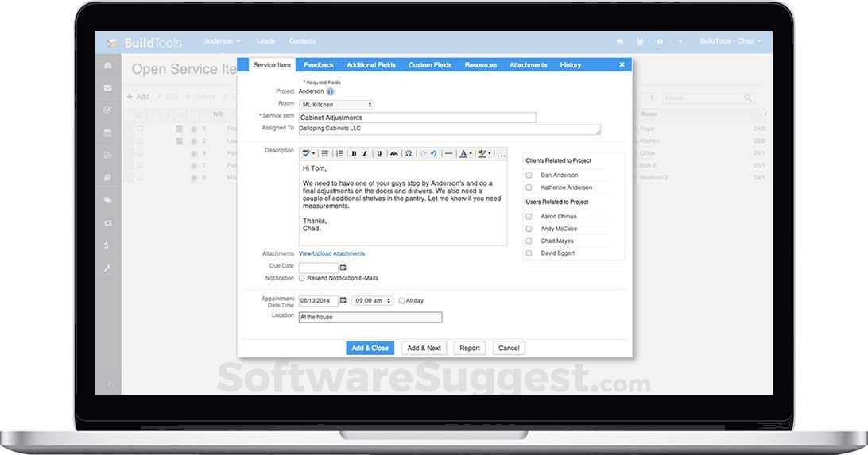Image resolution: width=868 pixels, height=455 pixels.
Task: Open the chat bubbles icon in the top bar
Action: [x=620, y=42]
